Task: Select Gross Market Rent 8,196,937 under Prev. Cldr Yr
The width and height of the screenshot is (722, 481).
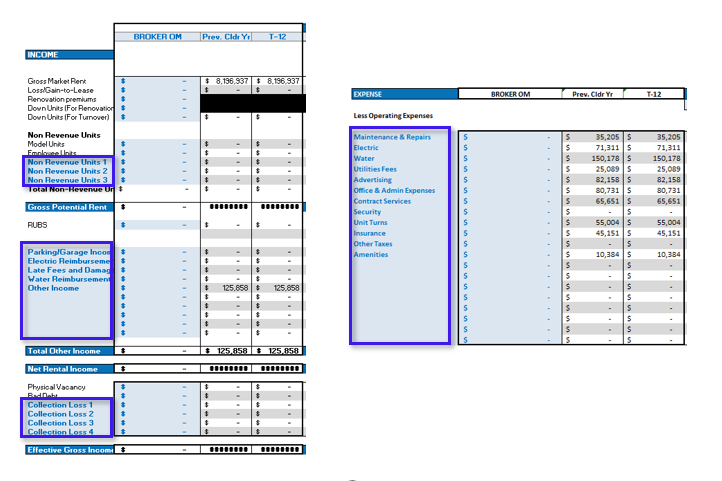Action: pos(232,81)
